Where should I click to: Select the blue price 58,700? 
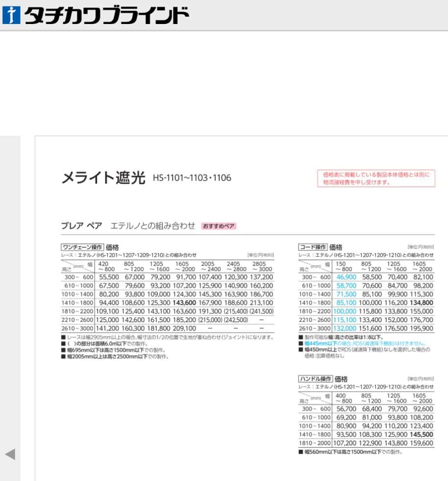[x=347, y=286]
